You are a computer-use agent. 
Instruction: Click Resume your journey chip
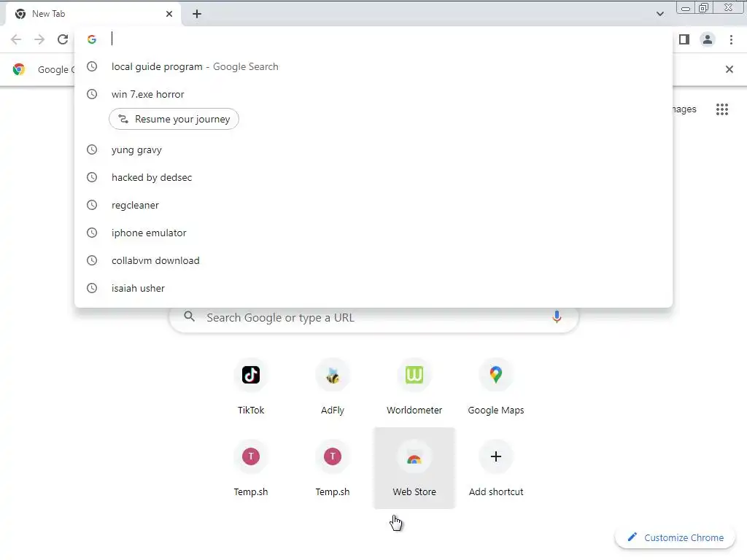tap(174, 119)
